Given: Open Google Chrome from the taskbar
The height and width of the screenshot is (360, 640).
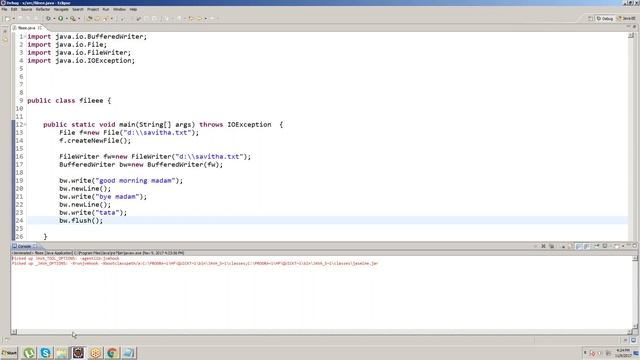Looking at the screenshot, I should tap(112, 353).
